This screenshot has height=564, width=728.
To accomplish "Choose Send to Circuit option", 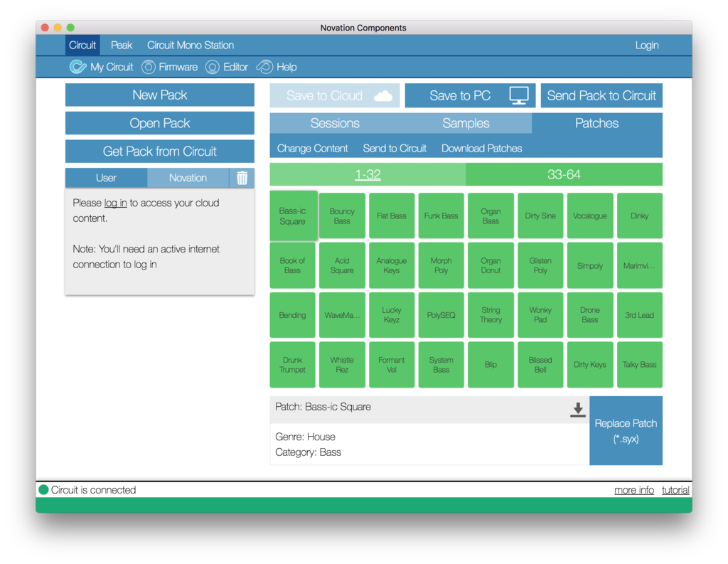I will (395, 148).
